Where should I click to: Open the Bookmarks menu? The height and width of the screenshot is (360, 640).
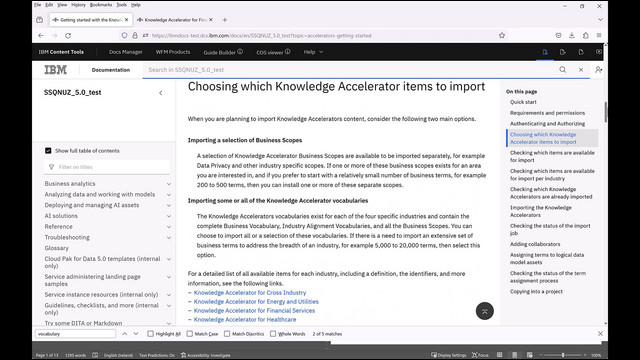[x=101, y=5]
